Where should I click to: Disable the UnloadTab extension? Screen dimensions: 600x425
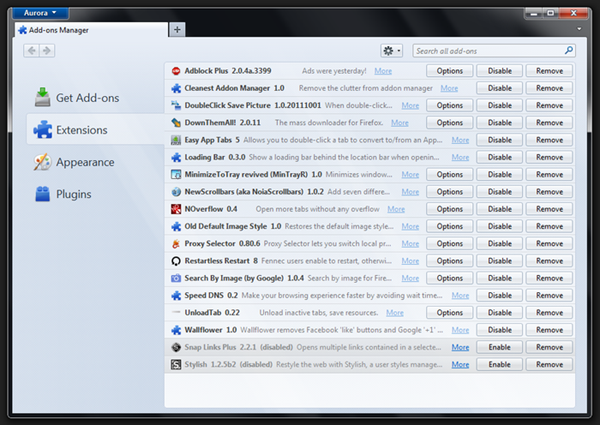pos(499,313)
